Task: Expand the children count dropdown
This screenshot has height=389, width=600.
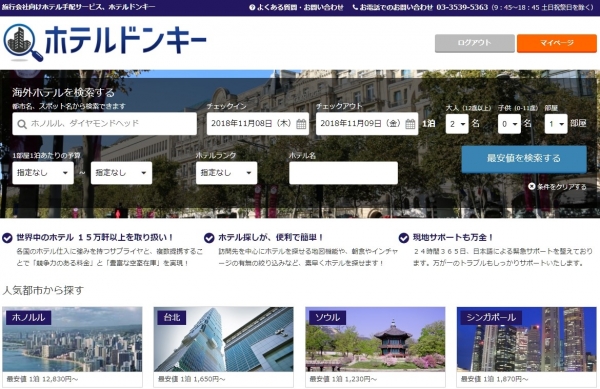Action: [509, 124]
